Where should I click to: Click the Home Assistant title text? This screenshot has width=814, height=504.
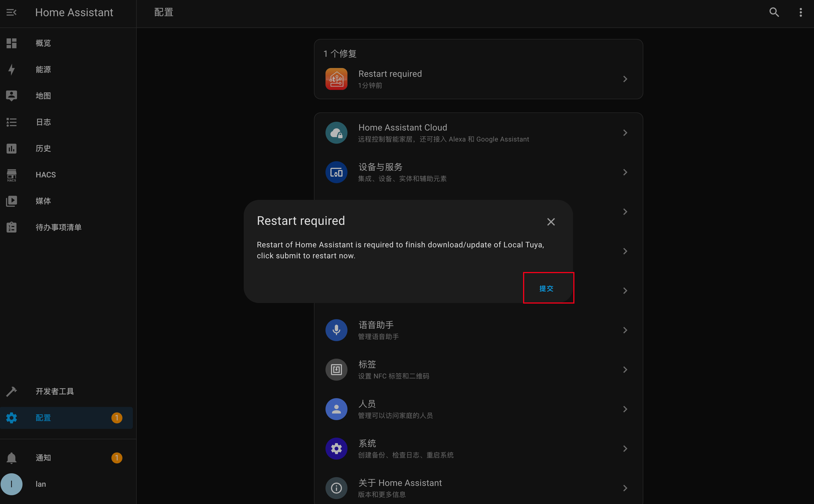point(74,13)
